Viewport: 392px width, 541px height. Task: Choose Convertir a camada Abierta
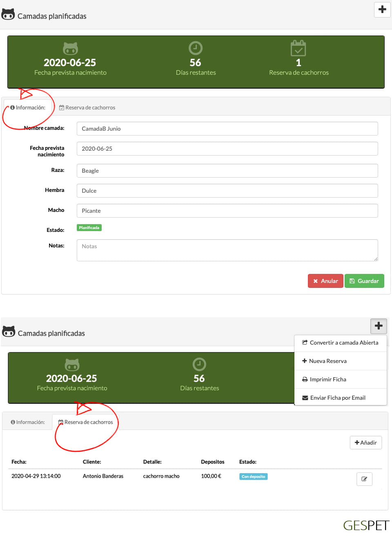[x=340, y=343]
